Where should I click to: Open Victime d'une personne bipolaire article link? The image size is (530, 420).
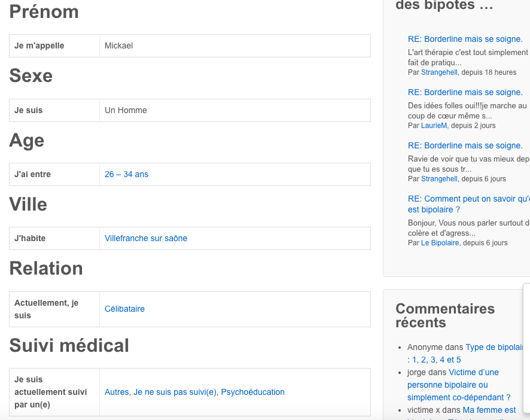click(459, 385)
